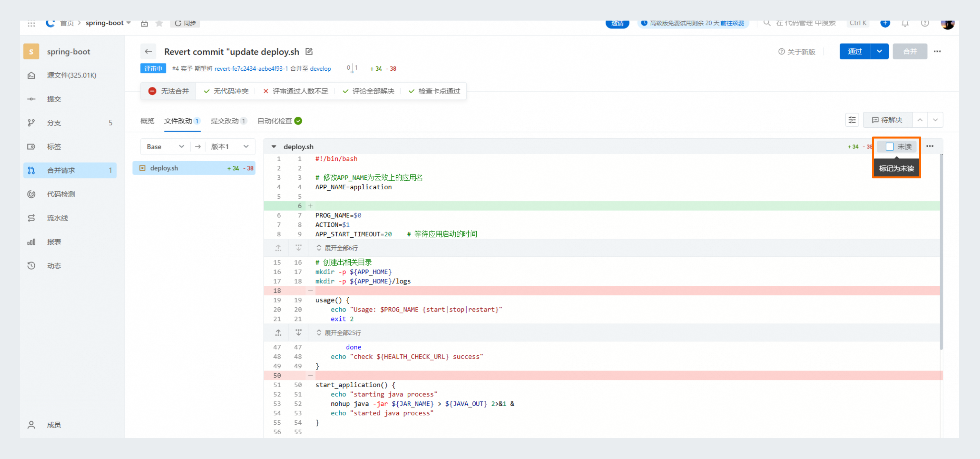Expand upward above 展开全部25行
Image resolution: width=980 pixels, height=459 pixels.
[279, 333]
